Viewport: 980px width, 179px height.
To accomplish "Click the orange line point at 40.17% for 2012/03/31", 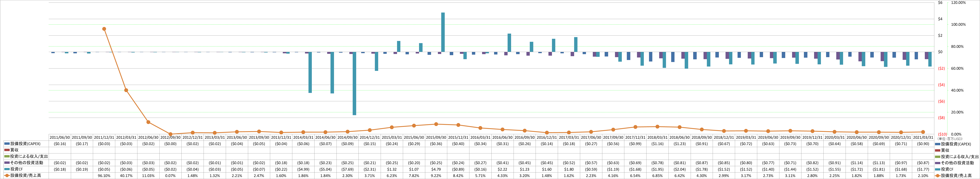I will click(126, 90).
